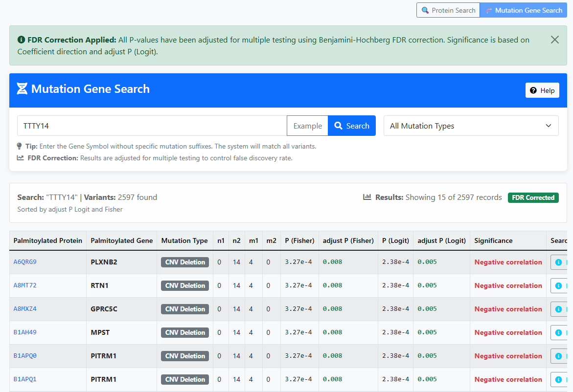This screenshot has height=392, width=573.
Task: Open protein link A8MT72
Action: [25, 285]
